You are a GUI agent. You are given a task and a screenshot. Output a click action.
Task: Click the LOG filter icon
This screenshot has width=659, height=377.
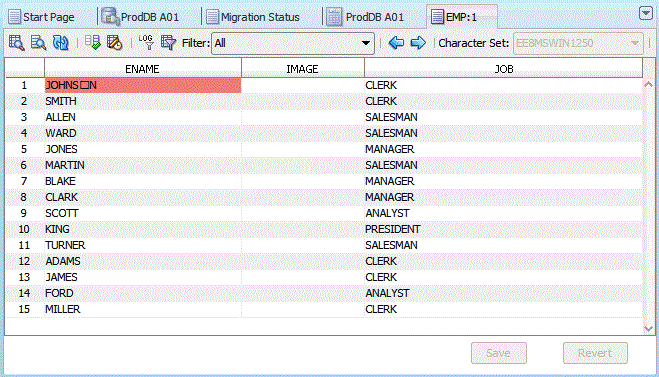click(146, 43)
